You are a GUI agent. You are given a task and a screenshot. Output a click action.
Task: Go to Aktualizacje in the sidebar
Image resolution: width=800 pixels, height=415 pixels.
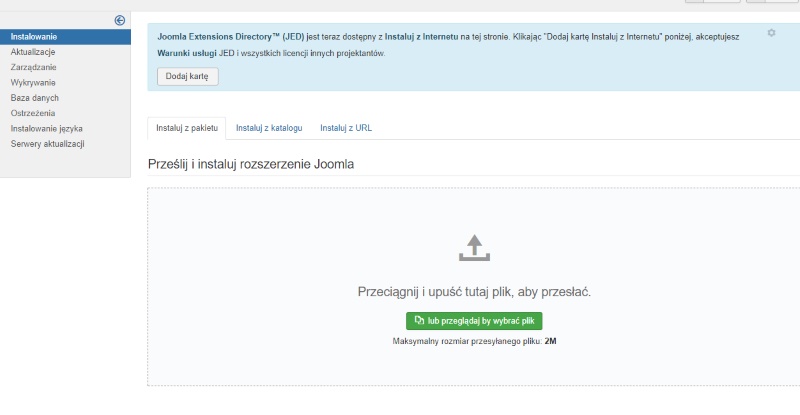point(33,52)
